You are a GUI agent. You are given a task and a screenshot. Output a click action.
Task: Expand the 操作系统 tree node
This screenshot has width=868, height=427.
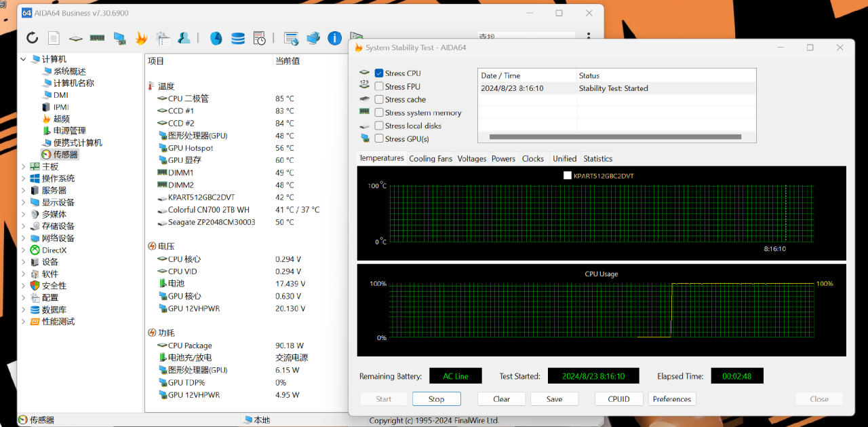[x=23, y=179]
